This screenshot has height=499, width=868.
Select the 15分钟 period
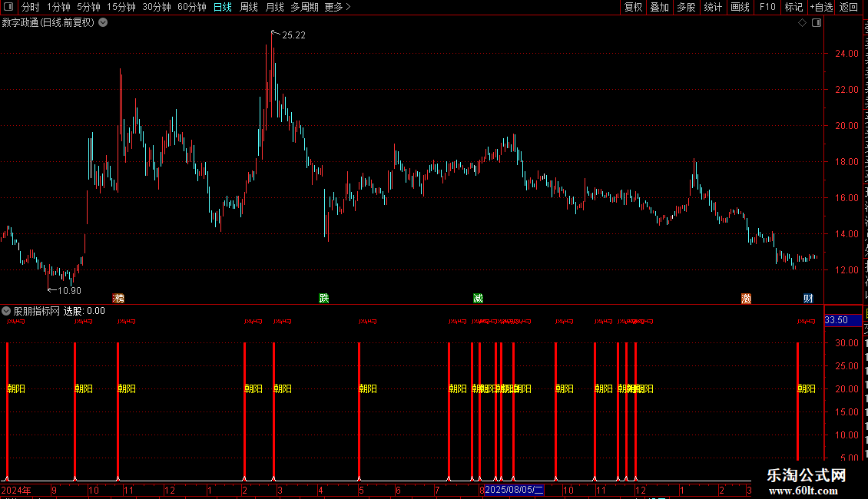click(x=121, y=7)
